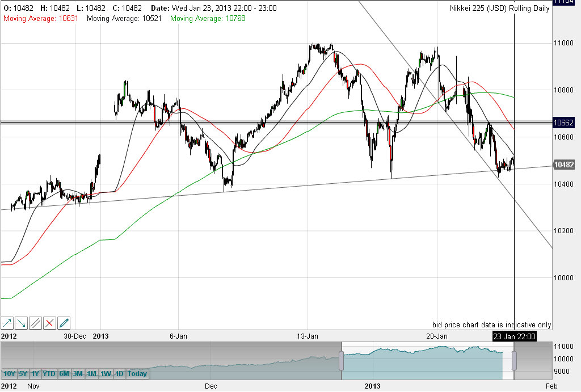Viewport: 581px width, 392px height.
Task: Click the highlighted navigator overview window
Action: point(428,361)
